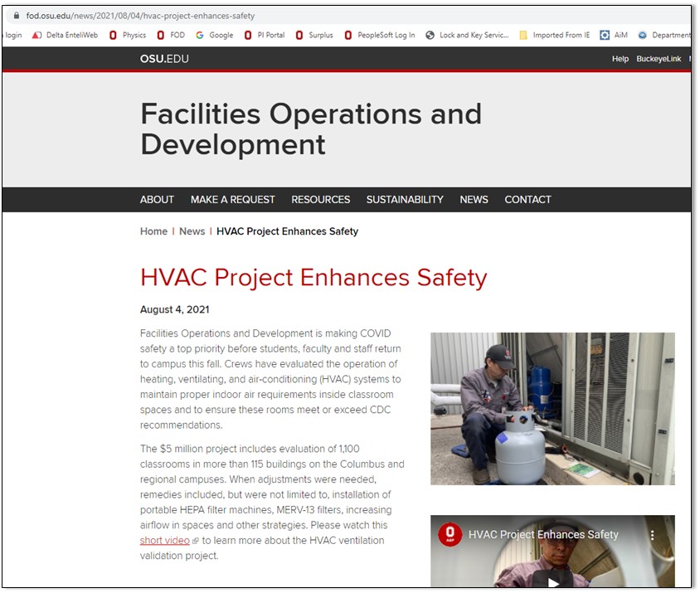Open the RESOURCES menu

tap(320, 200)
